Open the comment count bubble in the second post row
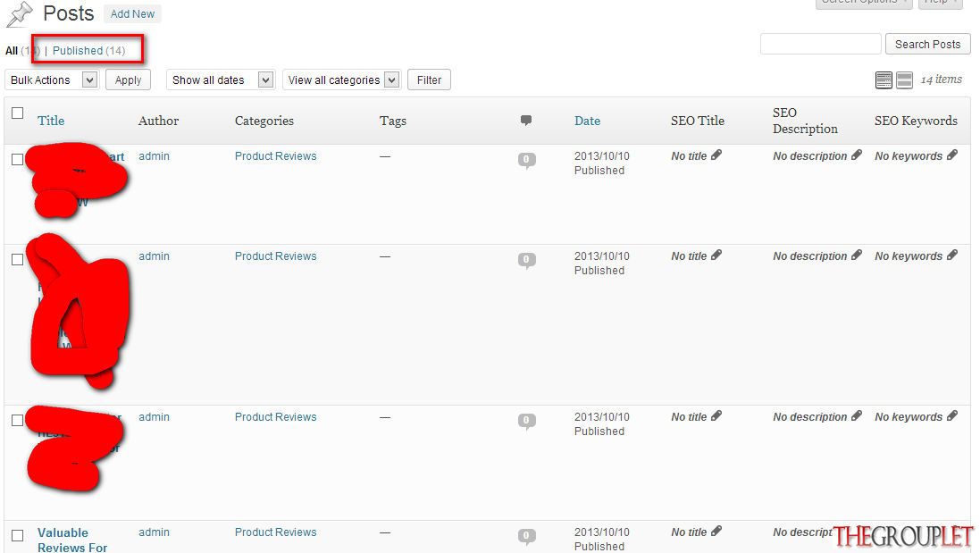This screenshot has height=553, width=980. [526, 260]
